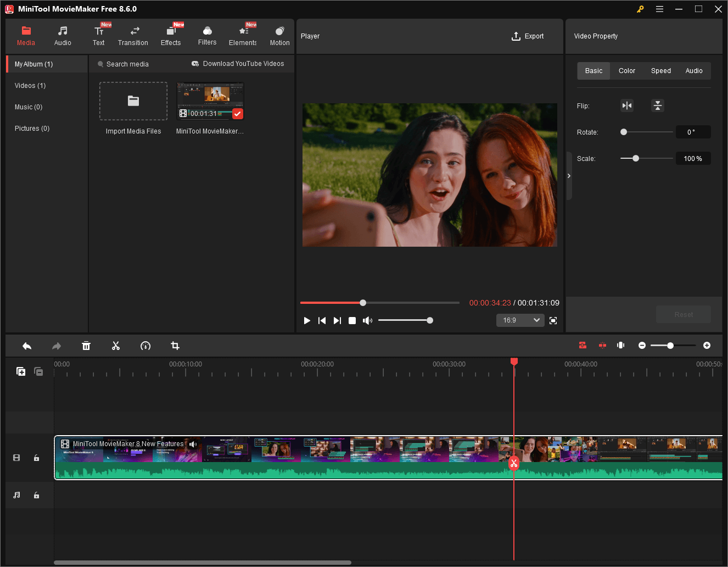The height and width of the screenshot is (567, 728).
Task: Split clip with the scissors toolbar icon
Action: point(116,346)
